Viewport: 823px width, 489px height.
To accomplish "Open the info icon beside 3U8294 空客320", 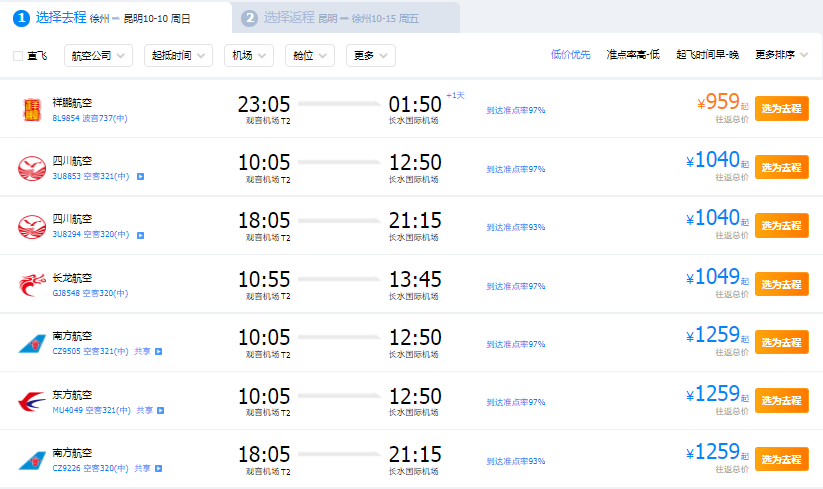I will coord(140,235).
